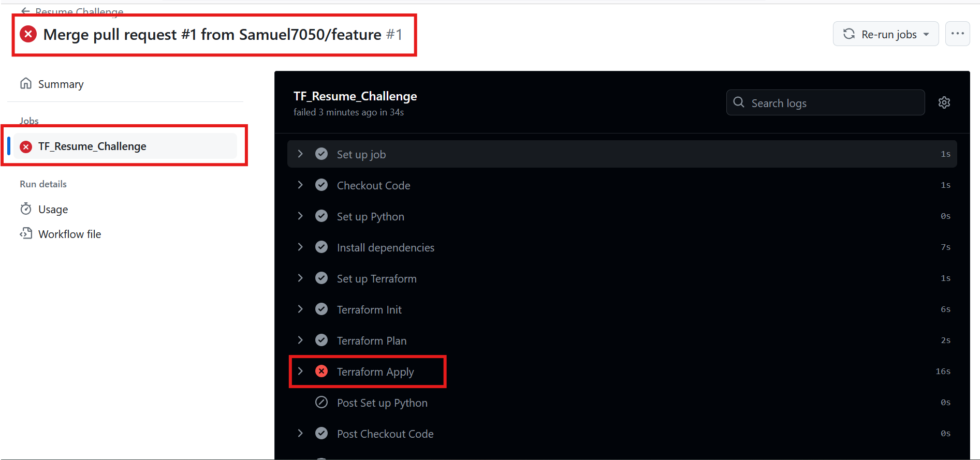The image size is (980, 460).
Task: Expand the Install dependencies step
Action: click(300, 247)
